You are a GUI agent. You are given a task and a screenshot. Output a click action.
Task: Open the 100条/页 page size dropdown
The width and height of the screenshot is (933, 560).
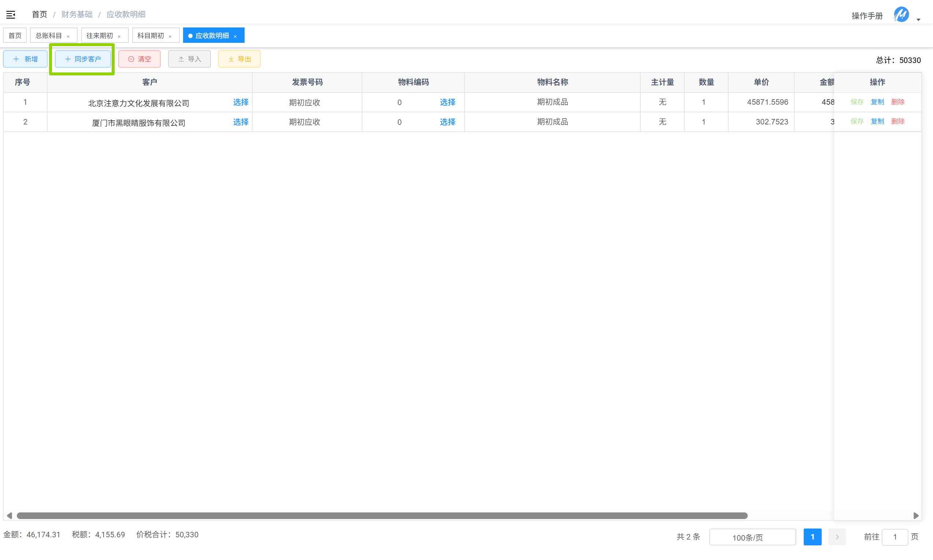tap(752, 537)
